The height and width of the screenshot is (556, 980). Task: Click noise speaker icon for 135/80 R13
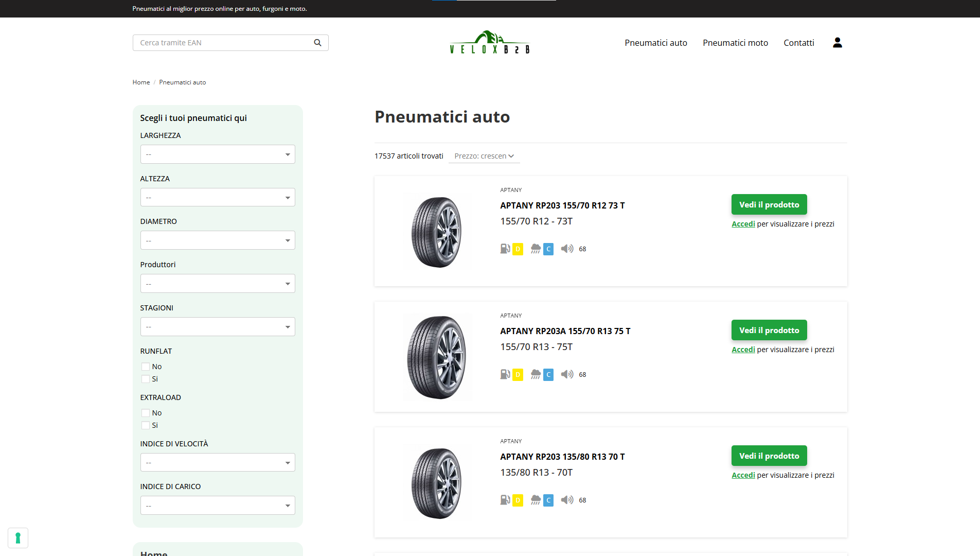pos(567,500)
